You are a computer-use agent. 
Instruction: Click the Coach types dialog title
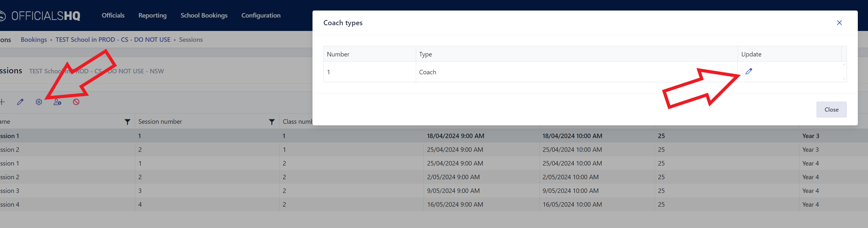343,23
